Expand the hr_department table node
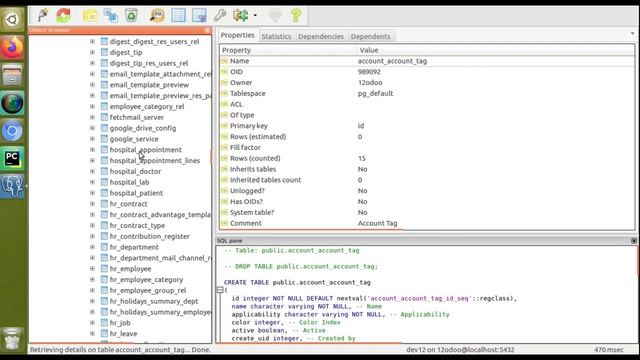 coord(92,247)
